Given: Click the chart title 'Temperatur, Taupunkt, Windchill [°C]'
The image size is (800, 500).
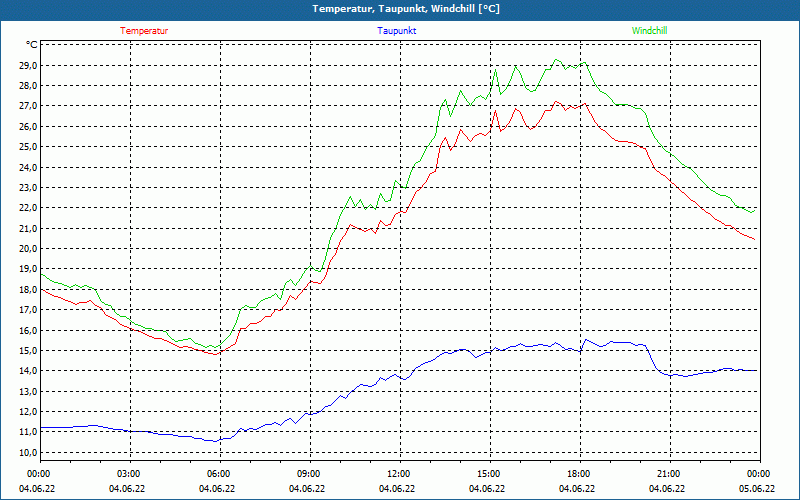Looking at the screenshot, I should coord(406,9).
